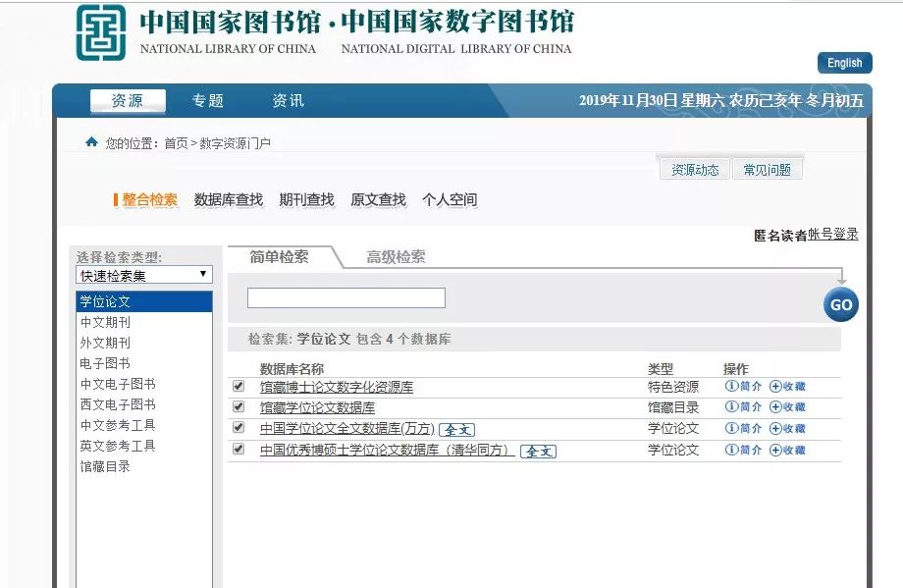Open the 个人空间 menu item
Viewport: 903px width, 588px height.
pos(450,200)
